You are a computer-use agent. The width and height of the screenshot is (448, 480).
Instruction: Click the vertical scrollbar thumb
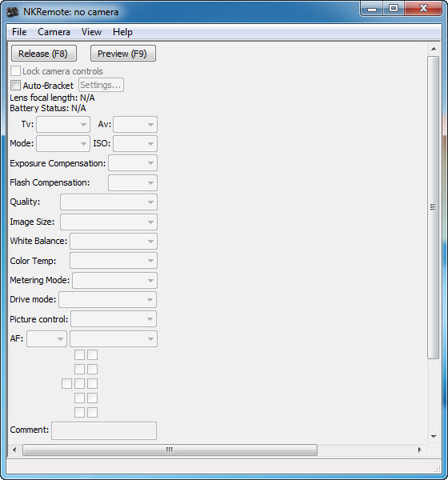[434, 207]
